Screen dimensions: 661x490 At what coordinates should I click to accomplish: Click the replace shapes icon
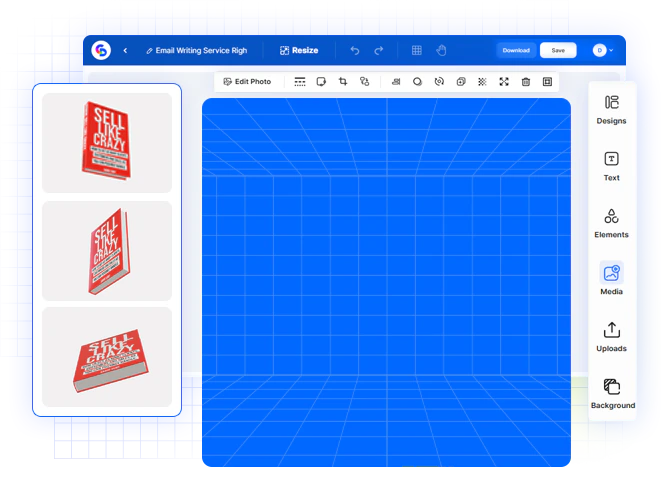pyautogui.click(x=365, y=81)
